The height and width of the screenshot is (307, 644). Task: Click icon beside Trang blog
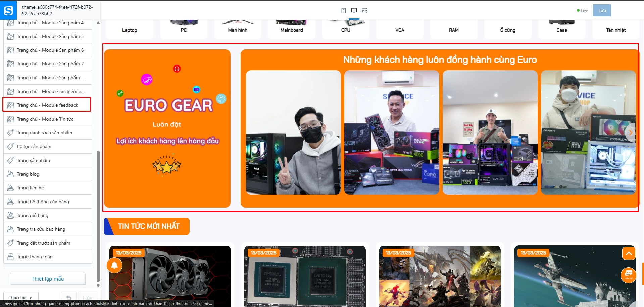click(10, 174)
